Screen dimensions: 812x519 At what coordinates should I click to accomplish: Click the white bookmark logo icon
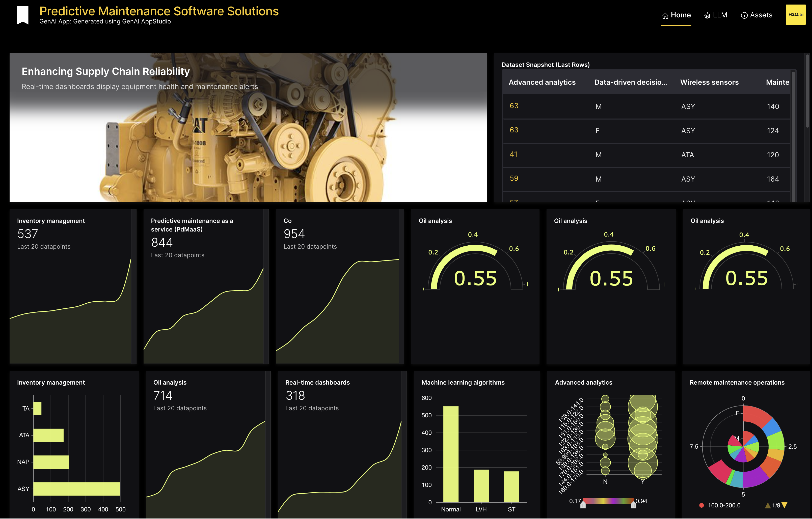point(23,15)
